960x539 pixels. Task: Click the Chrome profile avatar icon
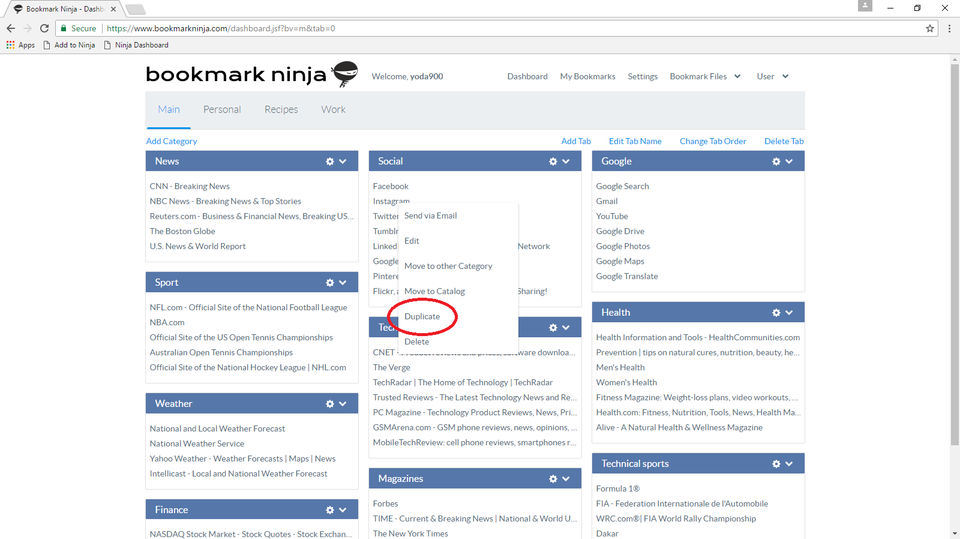[865, 6]
